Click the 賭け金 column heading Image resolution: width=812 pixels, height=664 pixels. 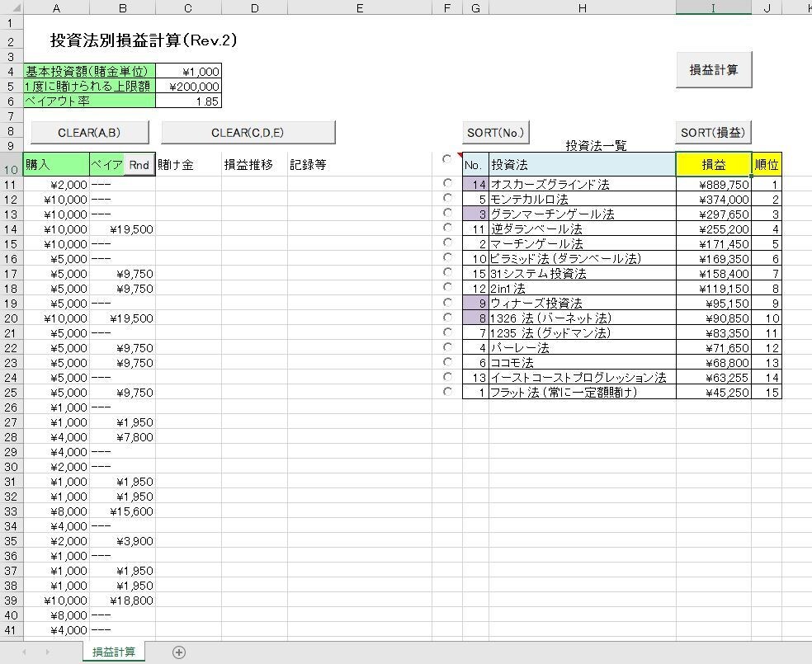click(x=188, y=165)
